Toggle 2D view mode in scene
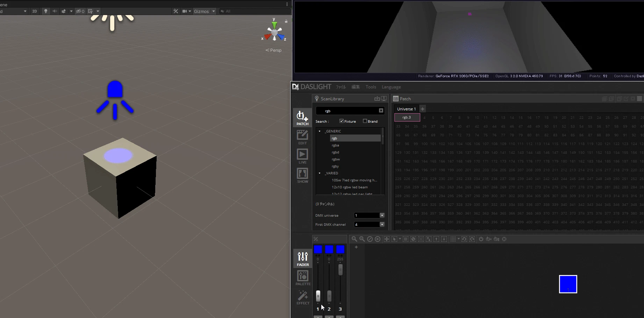The image size is (644, 318). pos(35,11)
